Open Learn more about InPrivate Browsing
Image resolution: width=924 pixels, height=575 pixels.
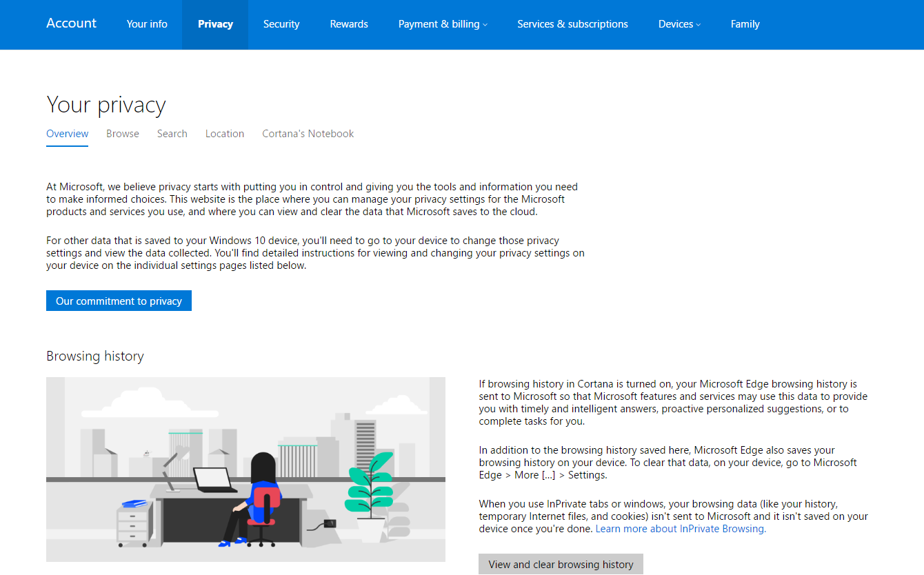pos(679,528)
